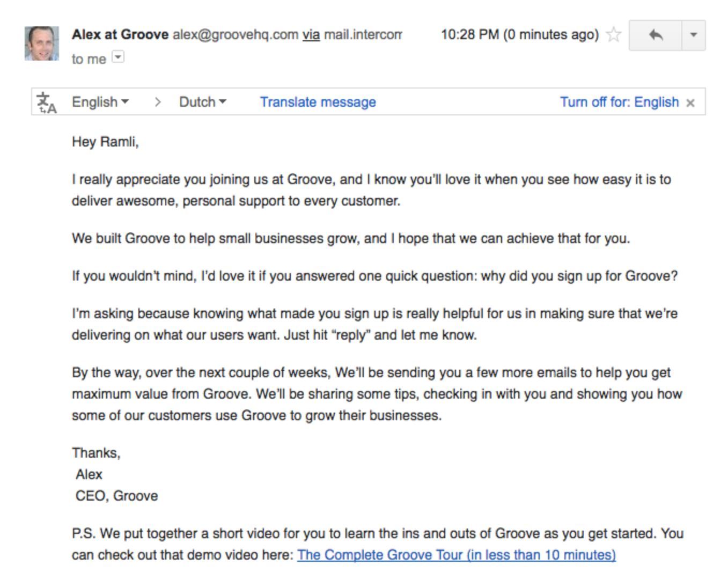This screenshot has width=728, height=580.
Task: Open the more options arrow beside reply
Action: tap(693, 35)
